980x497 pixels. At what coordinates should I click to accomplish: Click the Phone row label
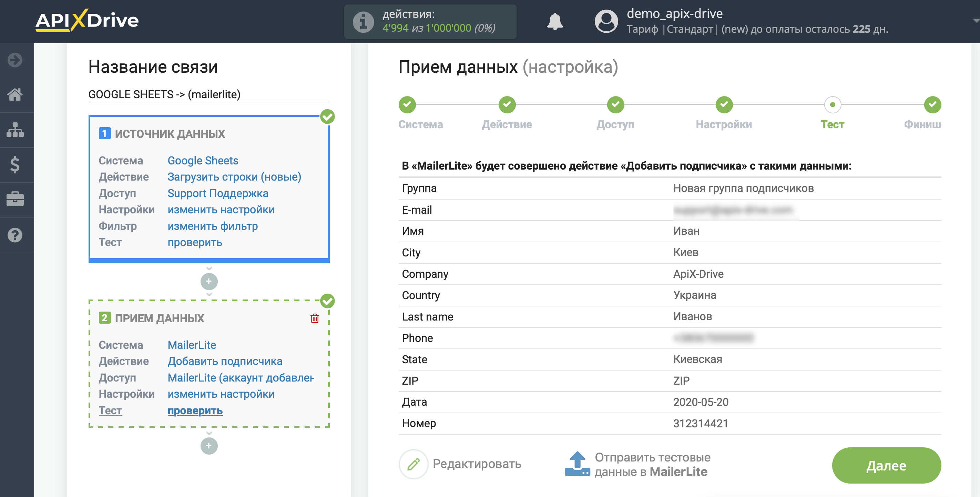click(417, 338)
